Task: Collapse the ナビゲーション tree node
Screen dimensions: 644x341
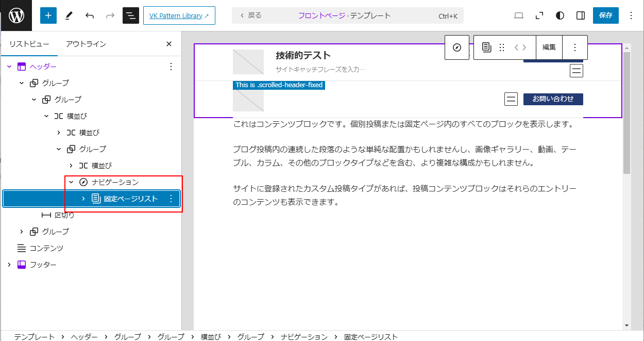Action: (x=71, y=182)
